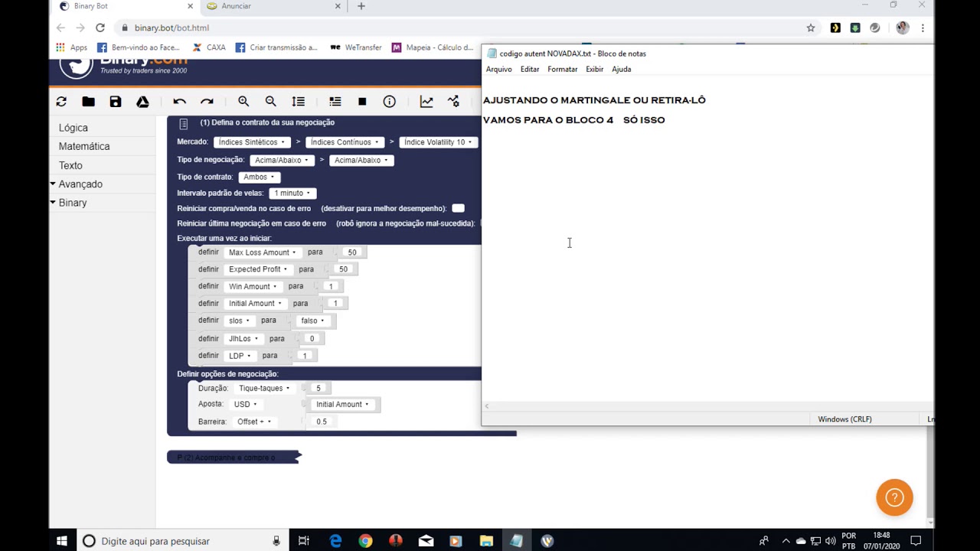Reload the page with browser refresh icon
980x551 pixels.
[100, 28]
